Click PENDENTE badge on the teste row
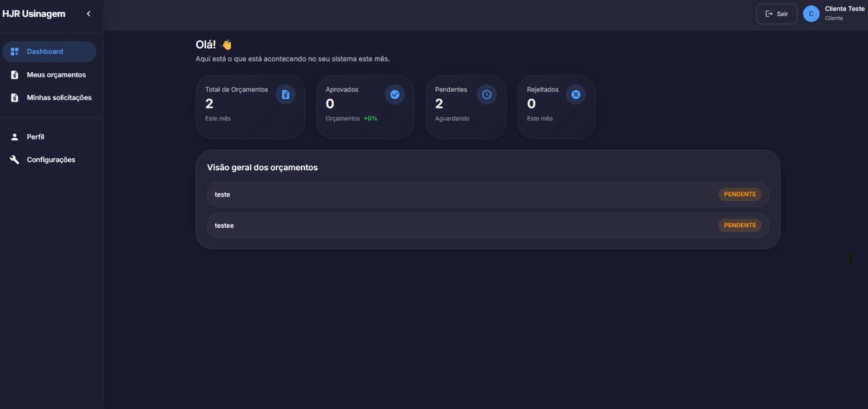The height and width of the screenshot is (409, 868). pos(739,194)
